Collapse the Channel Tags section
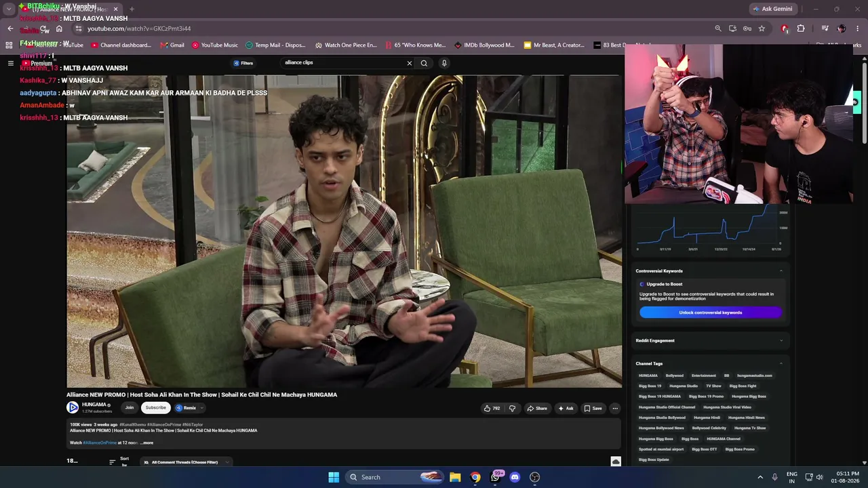868x488 pixels. 781,363
